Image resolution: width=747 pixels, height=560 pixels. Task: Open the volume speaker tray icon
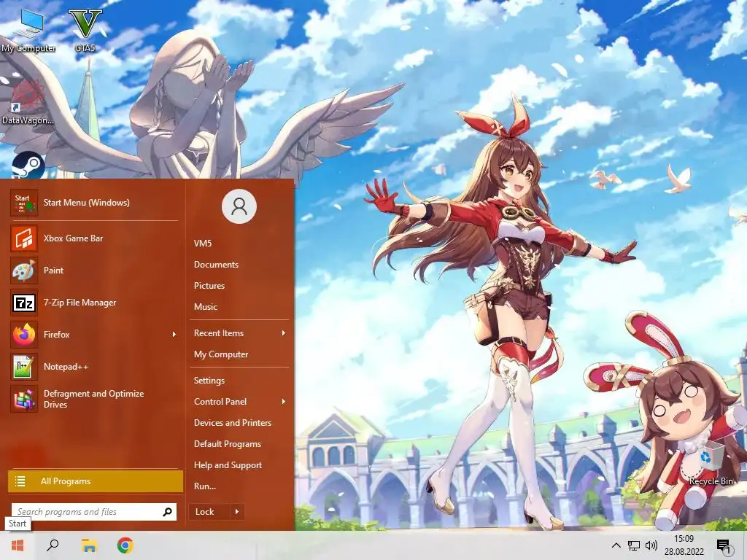[651, 545]
